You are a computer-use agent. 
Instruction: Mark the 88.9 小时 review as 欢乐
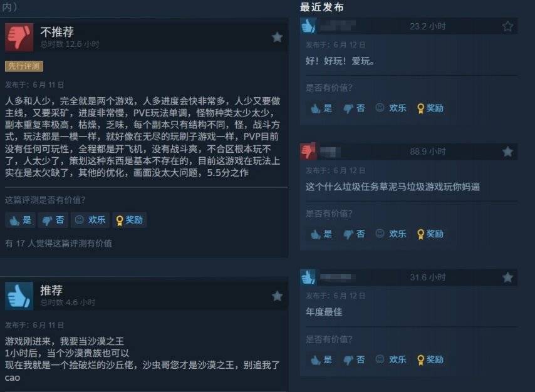tap(391, 234)
